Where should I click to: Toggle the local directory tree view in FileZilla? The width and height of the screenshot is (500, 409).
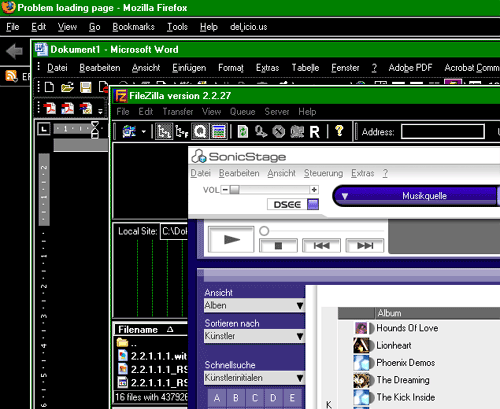click(164, 132)
